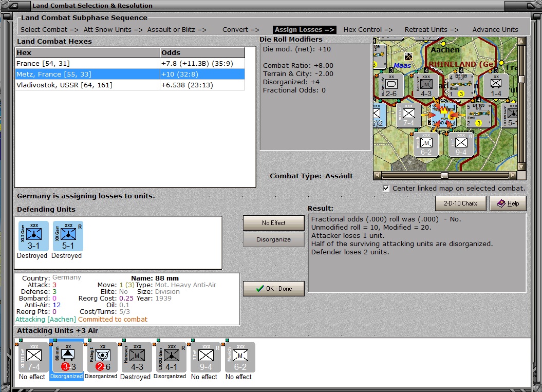Click the 7-4 infantry unit on map
The height and width of the screenshot is (392, 542).
point(408,116)
